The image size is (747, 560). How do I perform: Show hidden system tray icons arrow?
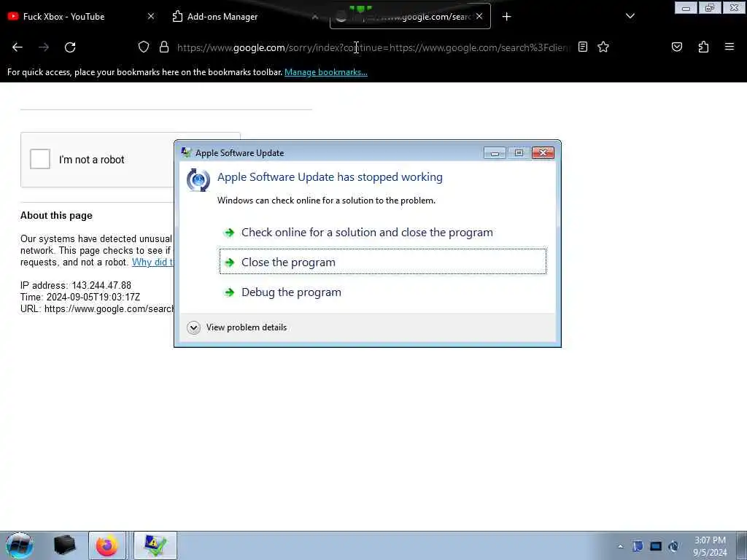click(620, 547)
